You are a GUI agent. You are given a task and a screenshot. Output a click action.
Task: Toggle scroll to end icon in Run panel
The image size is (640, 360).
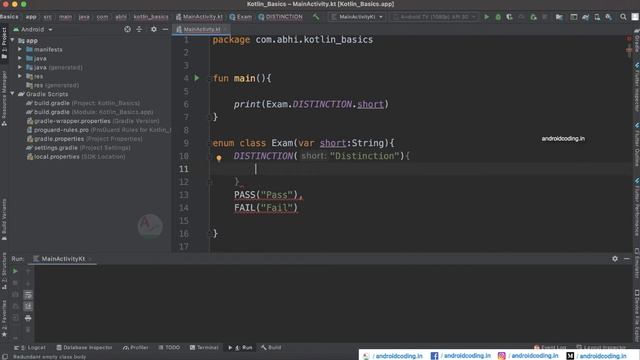coord(28,306)
